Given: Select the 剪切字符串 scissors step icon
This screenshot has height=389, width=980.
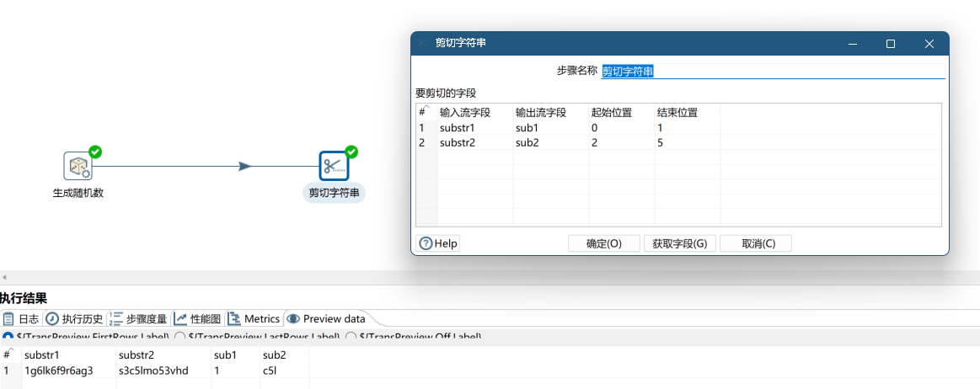Looking at the screenshot, I should click(x=334, y=166).
